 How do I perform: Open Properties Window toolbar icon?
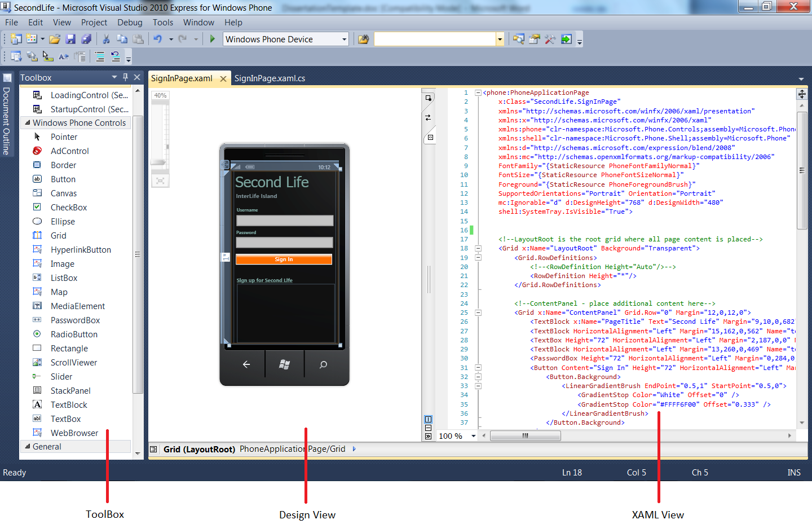(535, 39)
